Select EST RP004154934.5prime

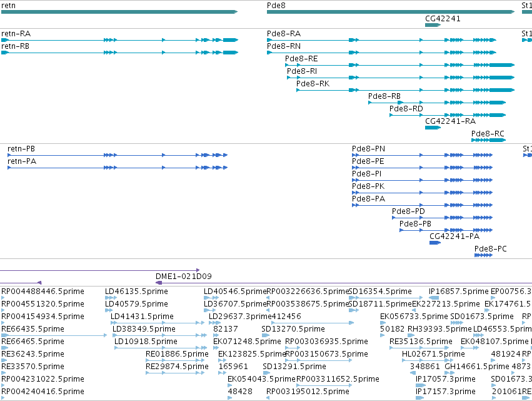pos(43,317)
